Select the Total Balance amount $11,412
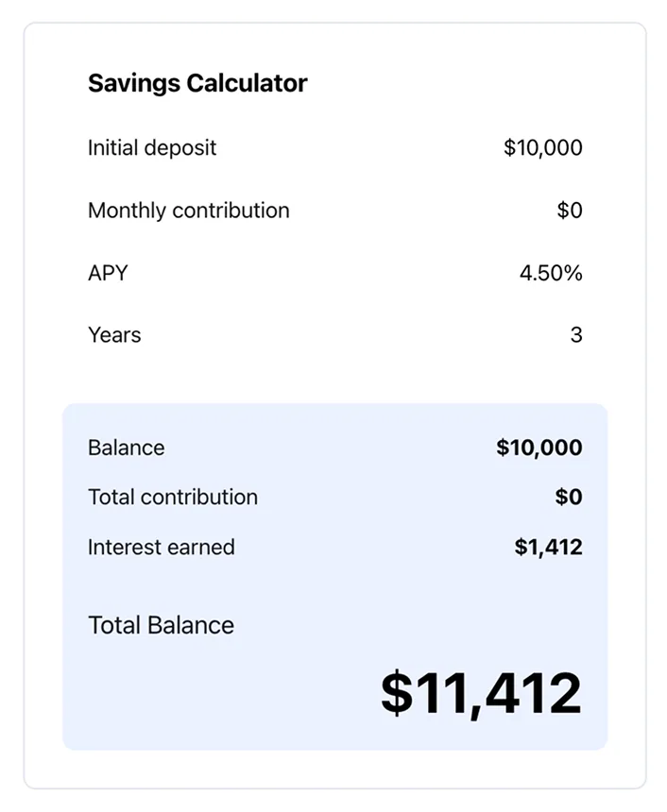The width and height of the screenshot is (667, 812). pyautogui.click(x=480, y=690)
